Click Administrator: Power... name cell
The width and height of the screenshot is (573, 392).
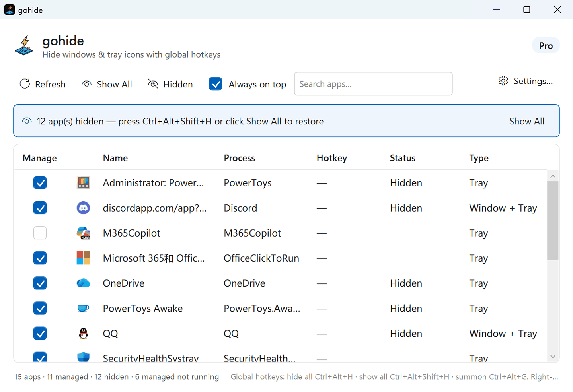pyautogui.click(x=153, y=183)
